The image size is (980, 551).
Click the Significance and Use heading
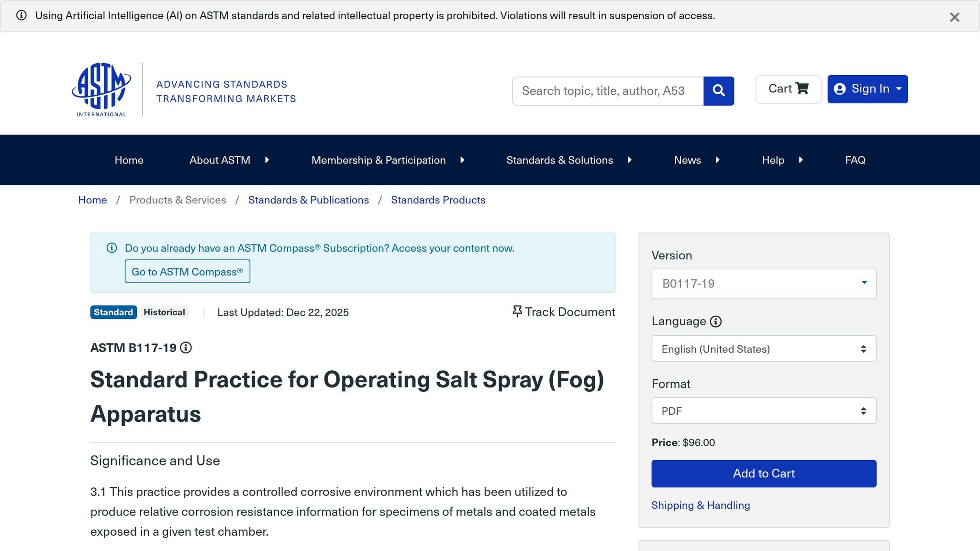[155, 461]
